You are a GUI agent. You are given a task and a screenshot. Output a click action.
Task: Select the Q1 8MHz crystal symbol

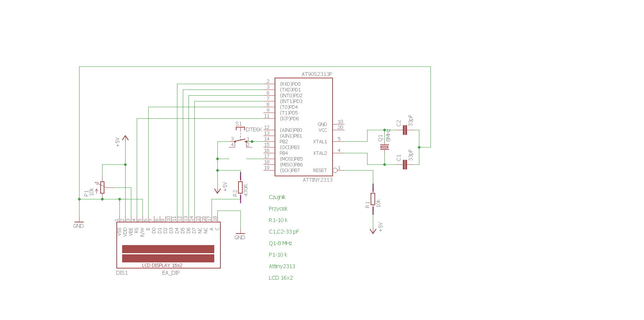(x=384, y=148)
